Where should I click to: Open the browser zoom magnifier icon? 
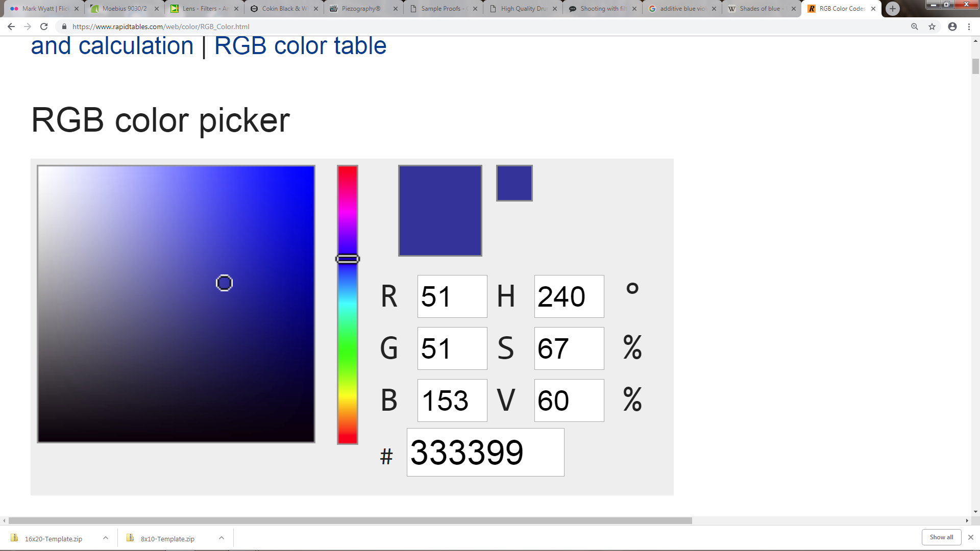pos(915,27)
